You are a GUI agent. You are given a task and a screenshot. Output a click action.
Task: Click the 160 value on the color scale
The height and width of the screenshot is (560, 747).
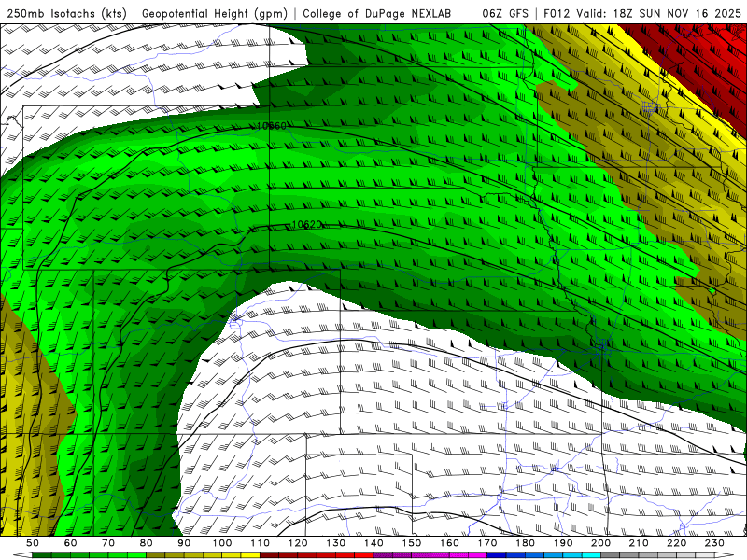pos(449,543)
